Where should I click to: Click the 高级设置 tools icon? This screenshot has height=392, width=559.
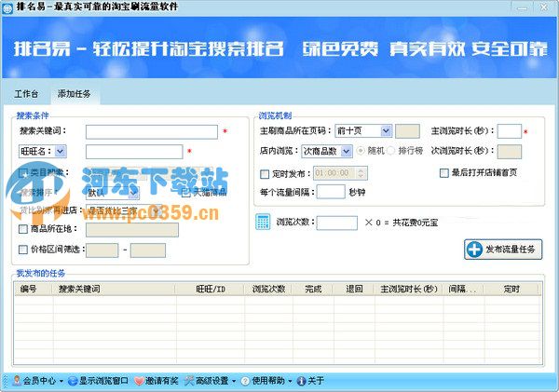(189, 381)
